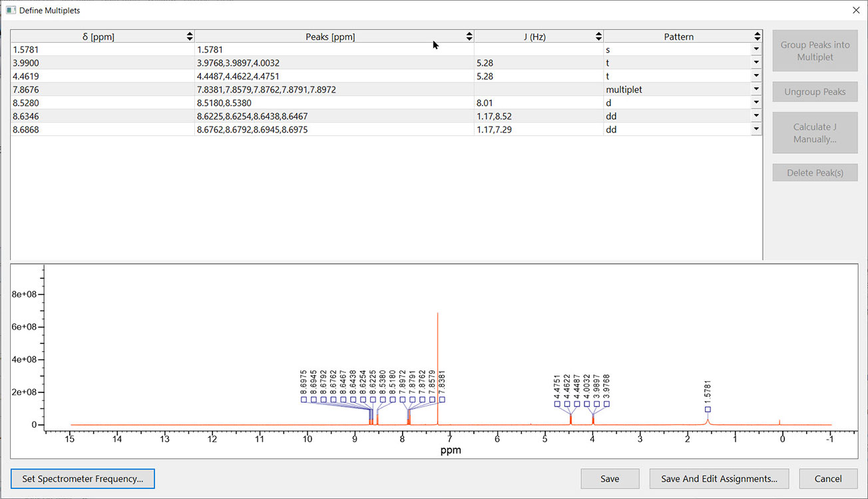Cancel the Define Multiplets dialog
Viewport: 868px width, 499px height.
click(828, 478)
